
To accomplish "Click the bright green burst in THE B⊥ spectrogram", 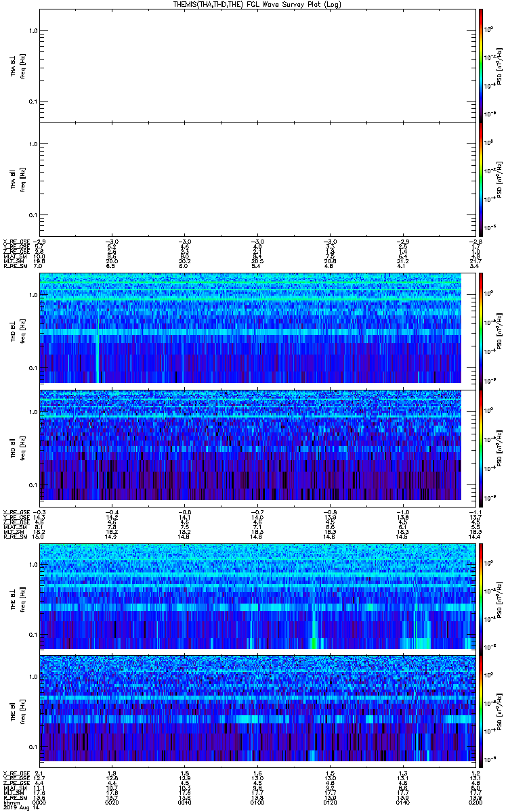I will pos(314,642).
